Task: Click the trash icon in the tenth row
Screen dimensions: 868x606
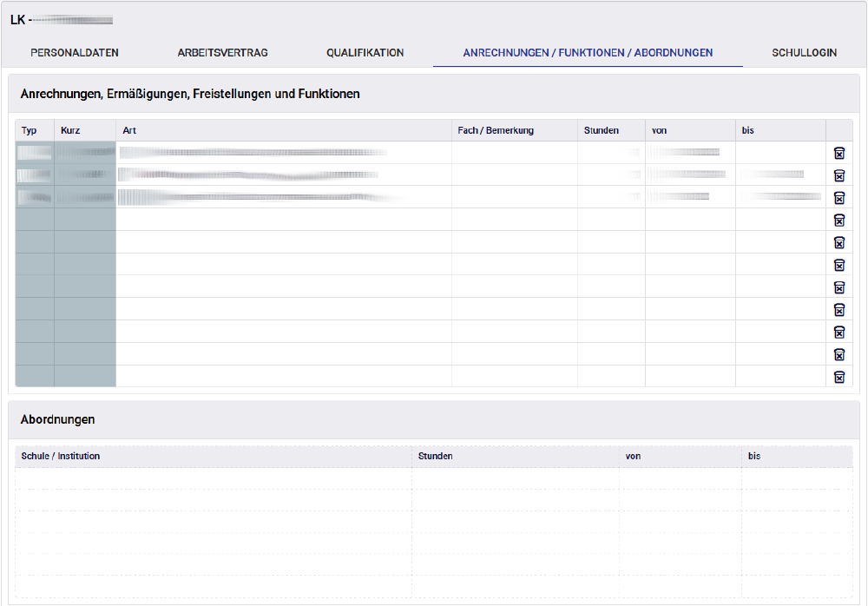Action: click(838, 354)
